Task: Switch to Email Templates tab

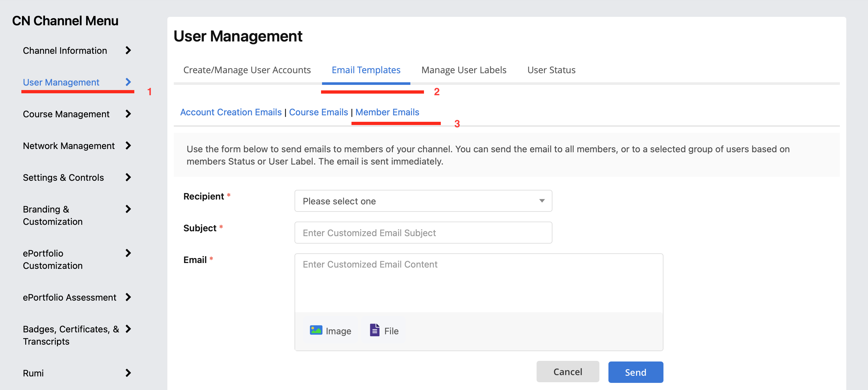Action: click(x=366, y=70)
